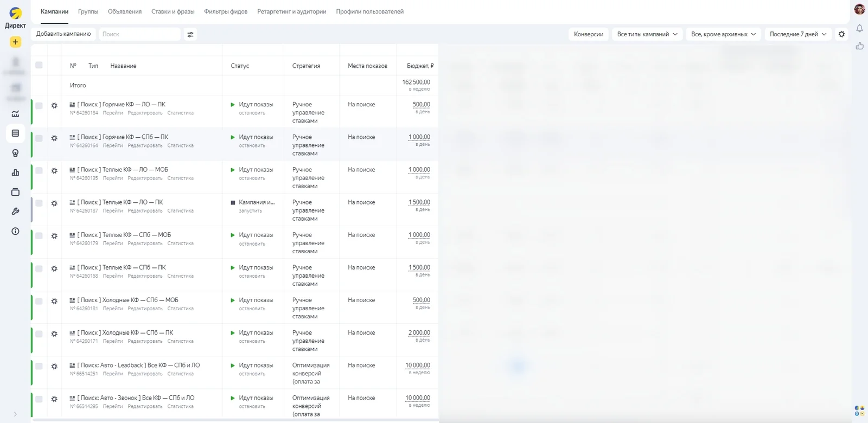Open user avatar profile menu
Image resolution: width=868 pixels, height=423 pixels.
(x=859, y=9)
